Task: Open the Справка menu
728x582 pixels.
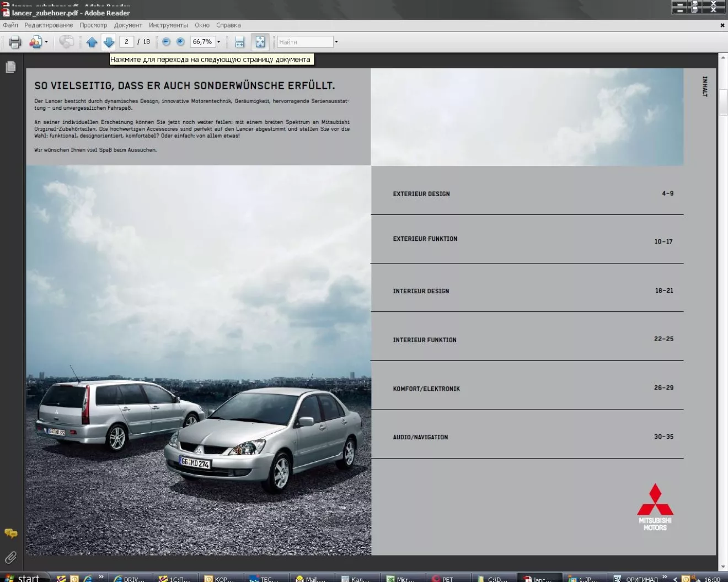Action: click(228, 25)
